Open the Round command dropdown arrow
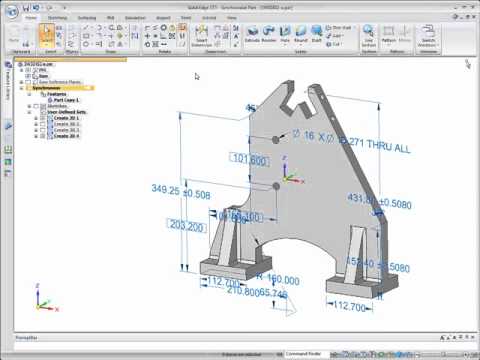 point(301,44)
